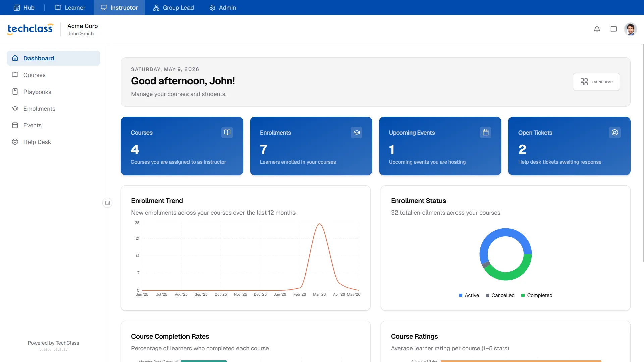Image resolution: width=644 pixels, height=362 pixels.
Task: Collapse the sidebar panel toggle
Action: coord(107,203)
